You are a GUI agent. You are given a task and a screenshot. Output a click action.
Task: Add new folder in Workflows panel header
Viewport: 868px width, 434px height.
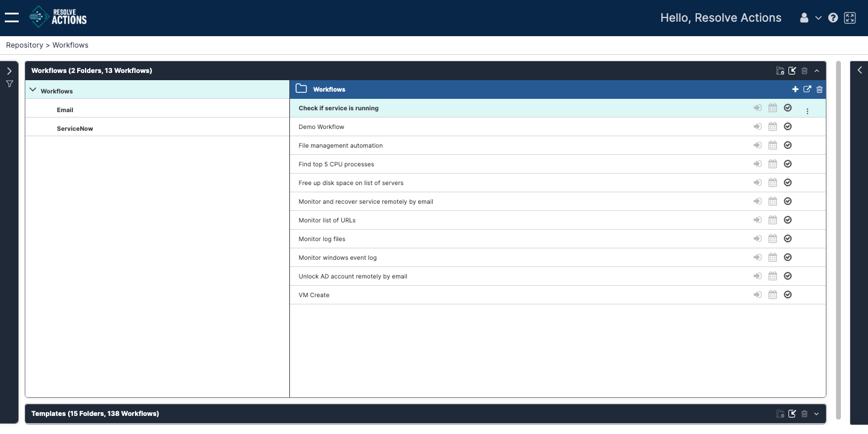(x=781, y=71)
